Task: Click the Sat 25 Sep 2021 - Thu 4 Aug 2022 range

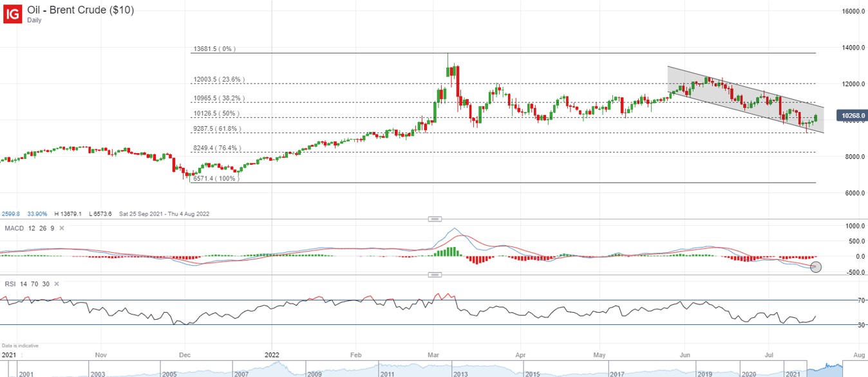Action: tap(164, 214)
